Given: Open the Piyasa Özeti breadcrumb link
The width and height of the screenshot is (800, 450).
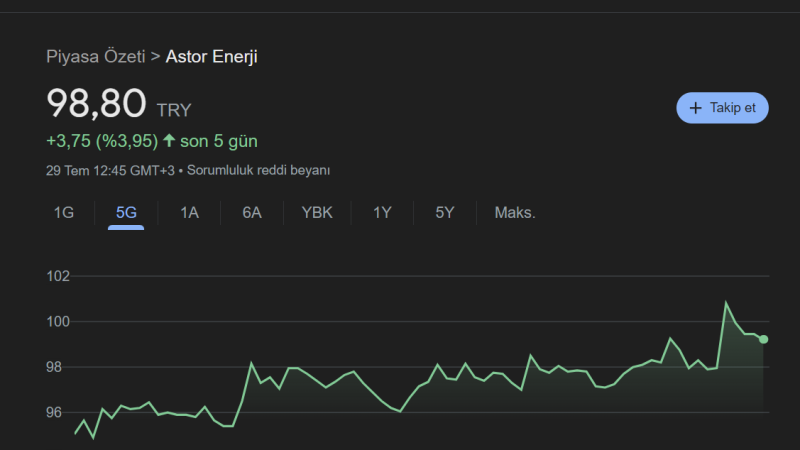Looking at the screenshot, I should pos(95,57).
